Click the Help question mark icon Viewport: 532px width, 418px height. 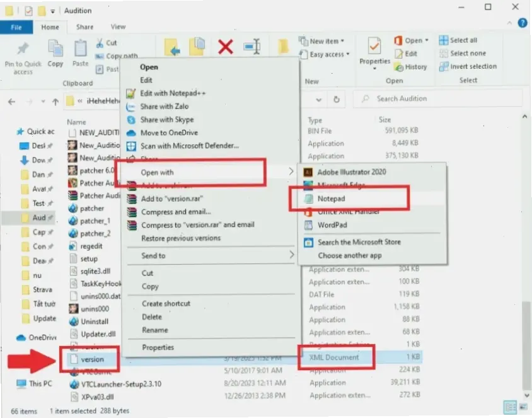523,23
